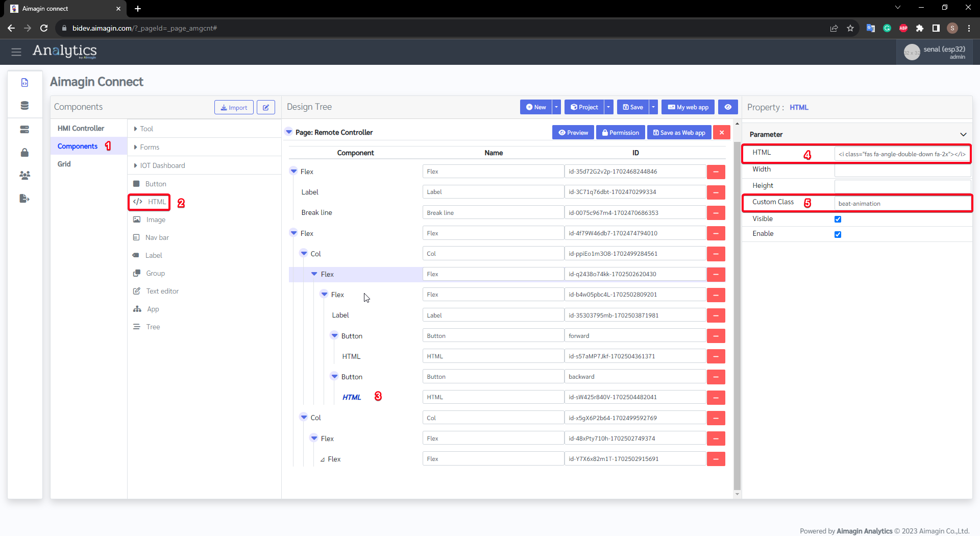Select the HMI Controller tab
This screenshot has height=536, width=980.
(x=81, y=128)
